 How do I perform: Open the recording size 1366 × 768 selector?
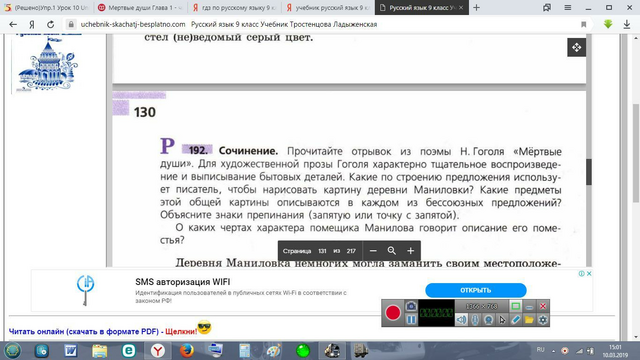(482, 306)
